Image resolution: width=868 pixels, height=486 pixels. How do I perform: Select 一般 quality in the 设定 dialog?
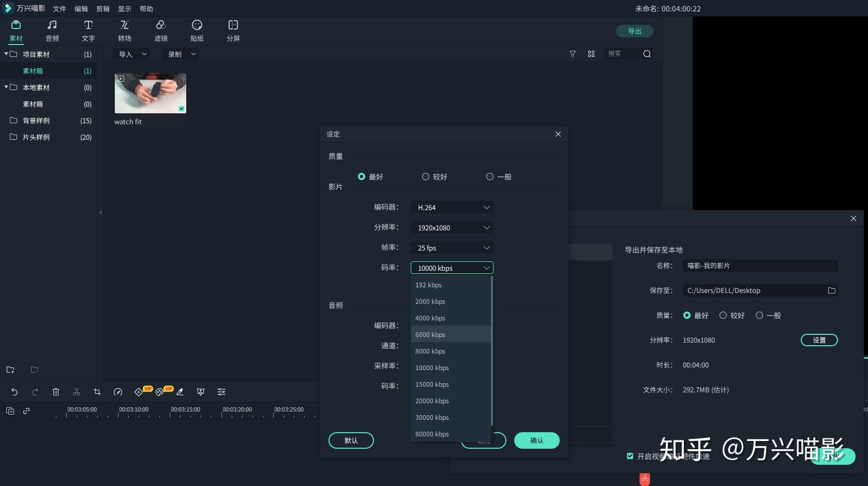[x=499, y=176]
